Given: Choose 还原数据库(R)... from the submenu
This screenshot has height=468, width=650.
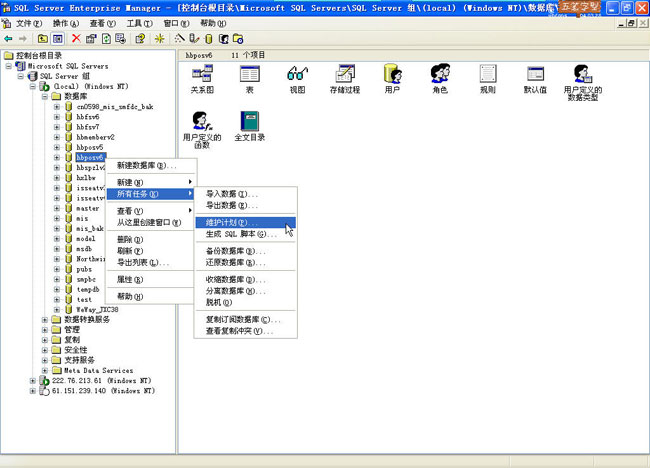Looking at the screenshot, I should point(245,263).
